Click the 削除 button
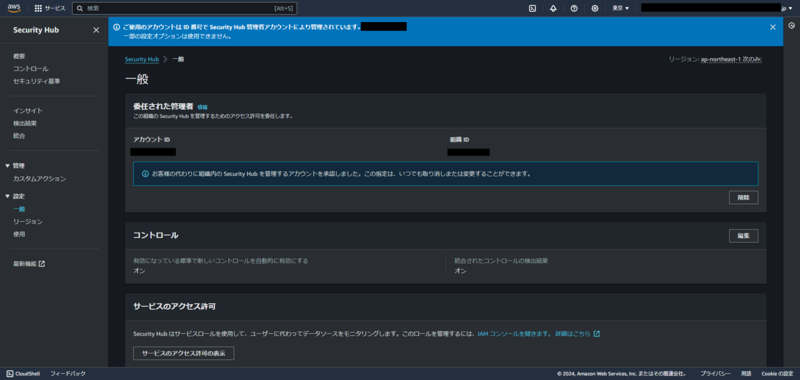This screenshot has height=380, width=800. (743, 197)
